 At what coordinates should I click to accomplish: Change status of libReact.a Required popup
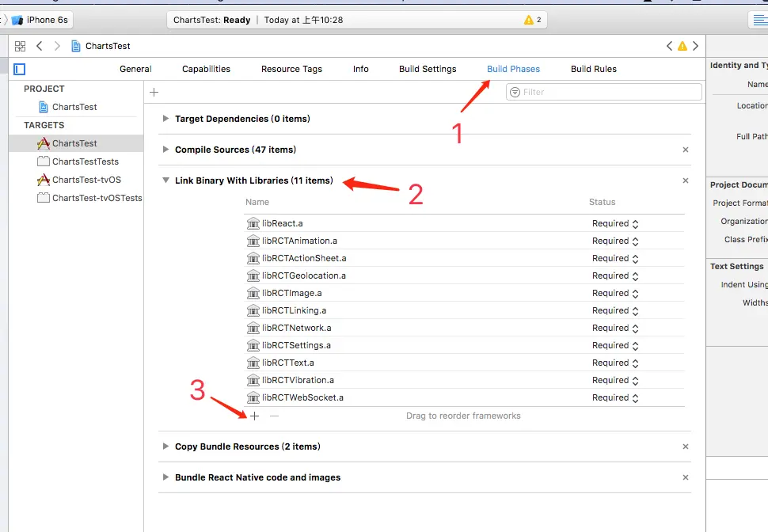coord(615,223)
